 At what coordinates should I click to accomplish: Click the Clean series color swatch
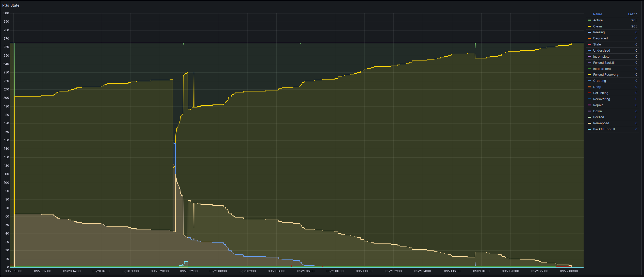click(589, 26)
